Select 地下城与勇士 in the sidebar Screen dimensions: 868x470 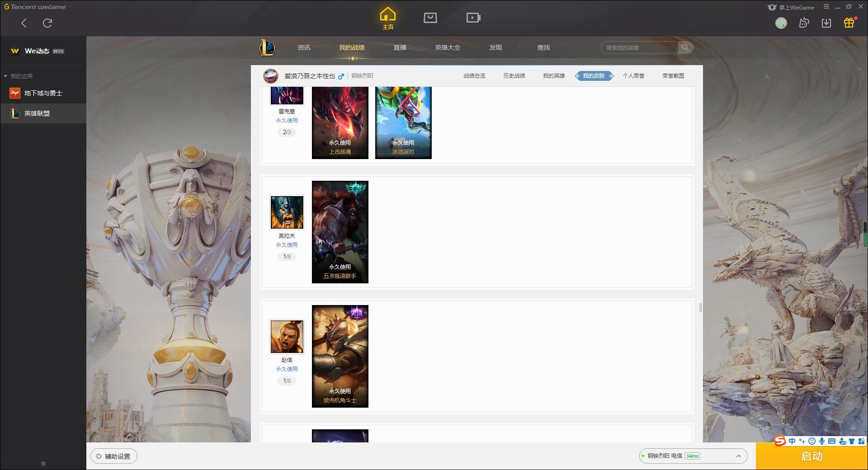[x=43, y=93]
